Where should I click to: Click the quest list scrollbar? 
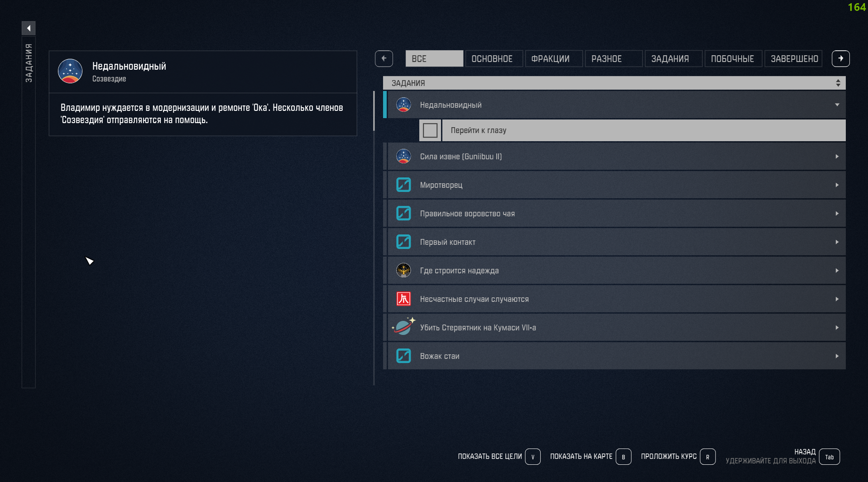[x=374, y=110]
